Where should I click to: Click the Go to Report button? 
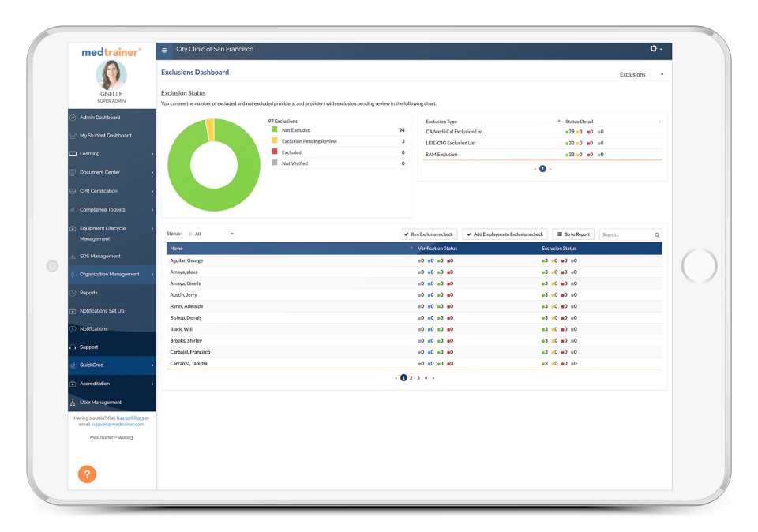click(573, 234)
